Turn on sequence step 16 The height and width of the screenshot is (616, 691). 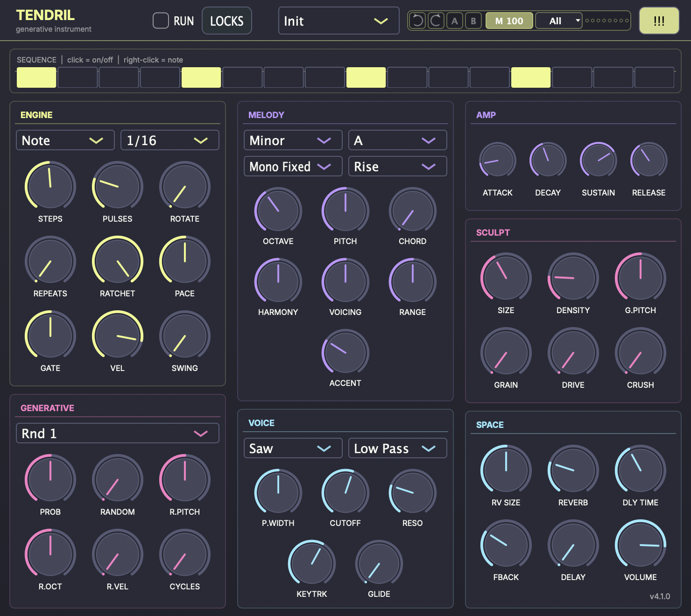click(654, 77)
